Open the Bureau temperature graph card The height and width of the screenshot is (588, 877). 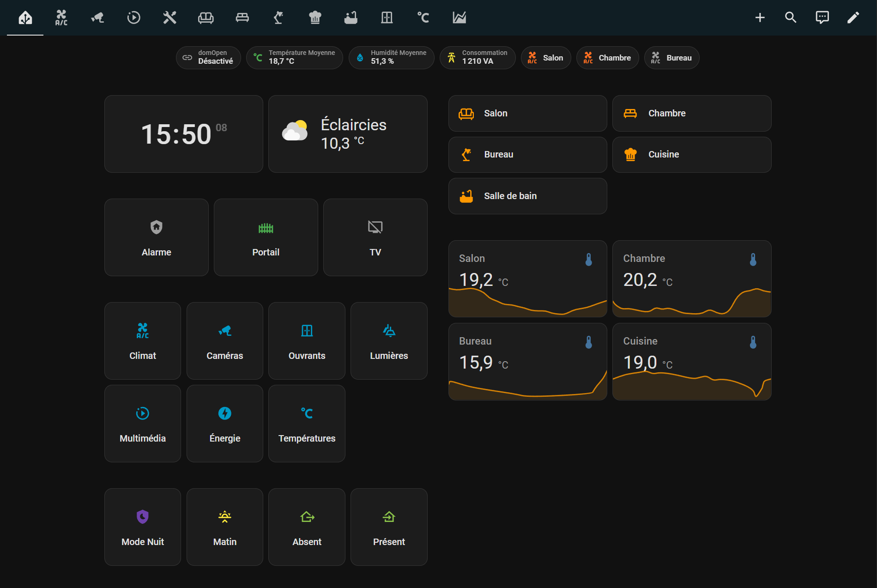(x=527, y=362)
